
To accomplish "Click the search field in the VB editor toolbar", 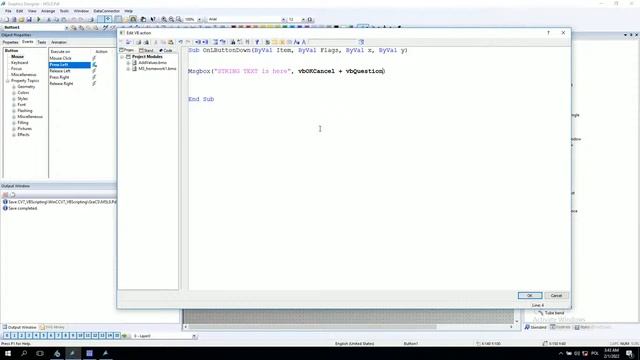I will coord(333,42).
